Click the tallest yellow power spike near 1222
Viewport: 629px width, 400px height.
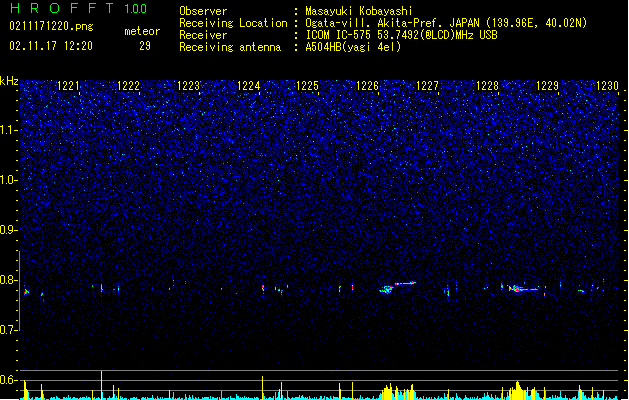pyautogui.click(x=101, y=385)
